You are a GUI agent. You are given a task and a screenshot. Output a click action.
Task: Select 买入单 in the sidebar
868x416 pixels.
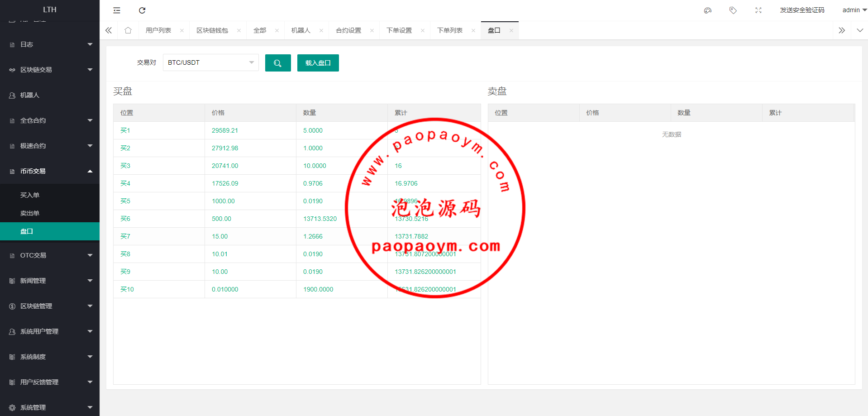pyautogui.click(x=30, y=195)
